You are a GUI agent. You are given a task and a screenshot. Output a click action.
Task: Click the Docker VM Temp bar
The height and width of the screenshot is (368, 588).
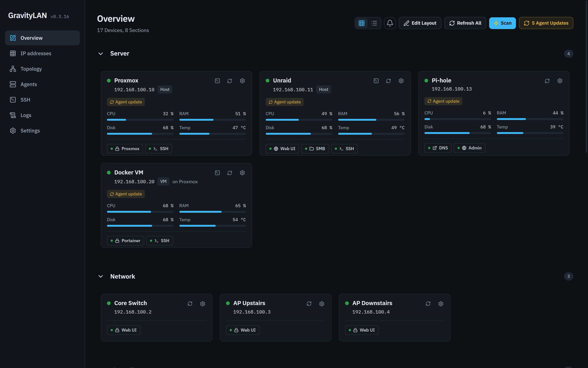[213, 226]
